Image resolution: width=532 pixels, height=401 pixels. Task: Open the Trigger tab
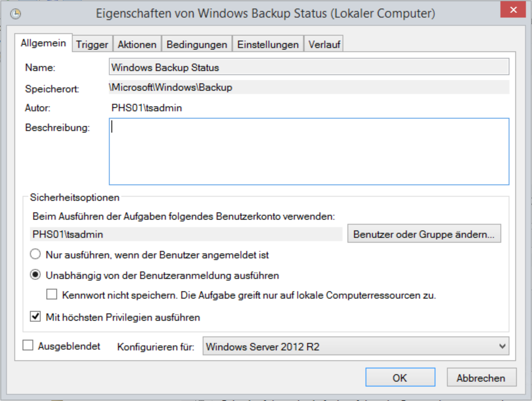(x=92, y=44)
